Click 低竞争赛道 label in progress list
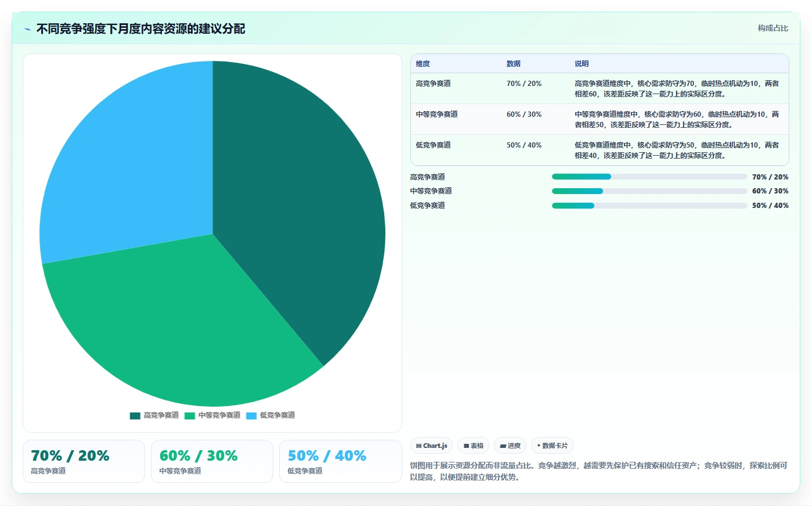Image resolution: width=812 pixels, height=506 pixels. click(427, 206)
